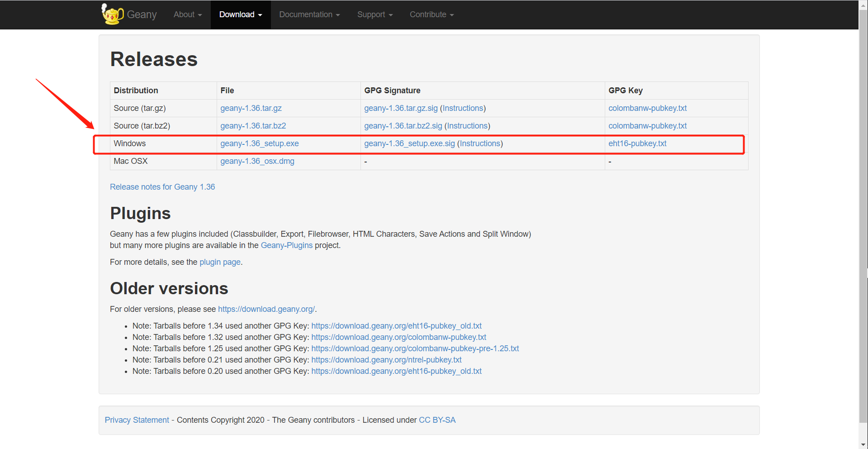Select the Source (tar.gz) distribution cell
The width and height of the screenshot is (868, 449).
coord(163,108)
